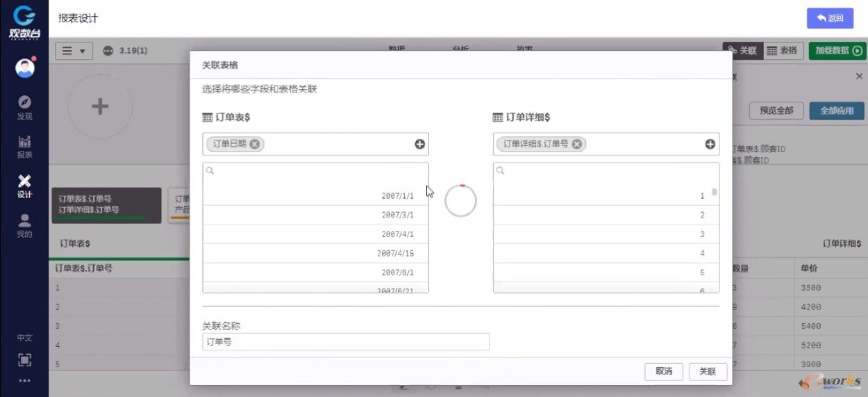
Task: Open the three-dots more menu in sidebar
Action: [24, 380]
